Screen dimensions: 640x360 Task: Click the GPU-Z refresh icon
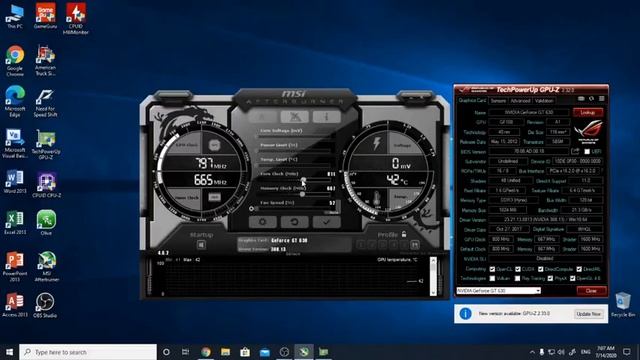click(x=591, y=99)
